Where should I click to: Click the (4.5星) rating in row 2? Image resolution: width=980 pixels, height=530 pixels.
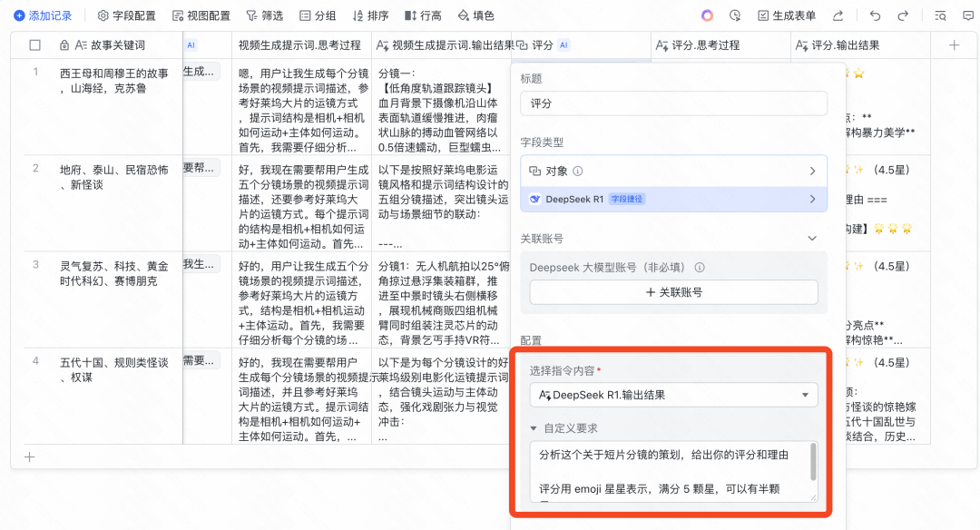click(891, 170)
